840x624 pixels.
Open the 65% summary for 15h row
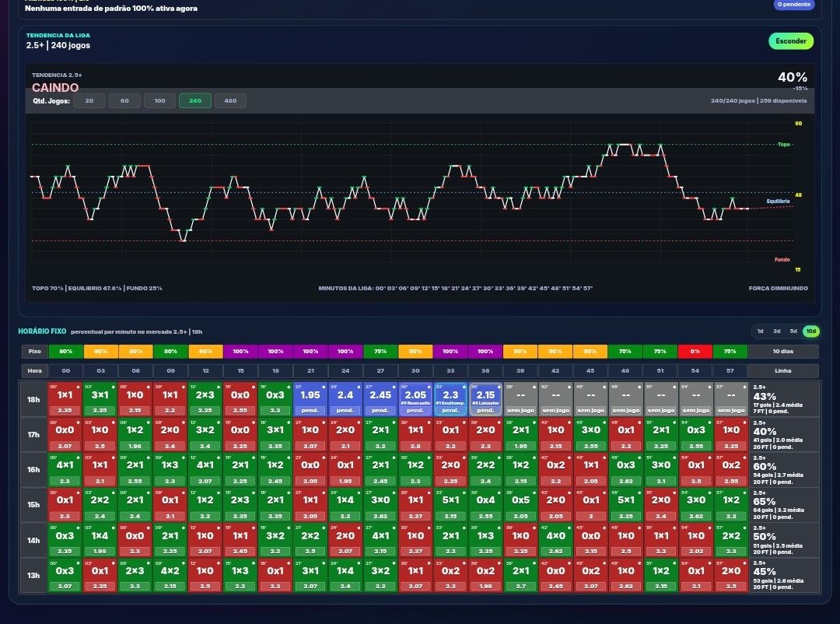pos(784,504)
